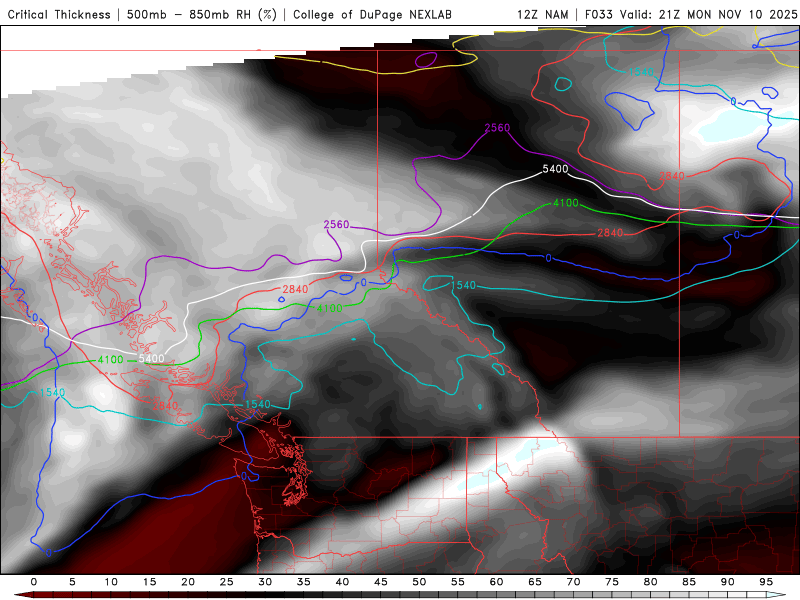Click the lower purple 2560 contour label
This screenshot has width=800, height=600.
[x=336, y=224]
